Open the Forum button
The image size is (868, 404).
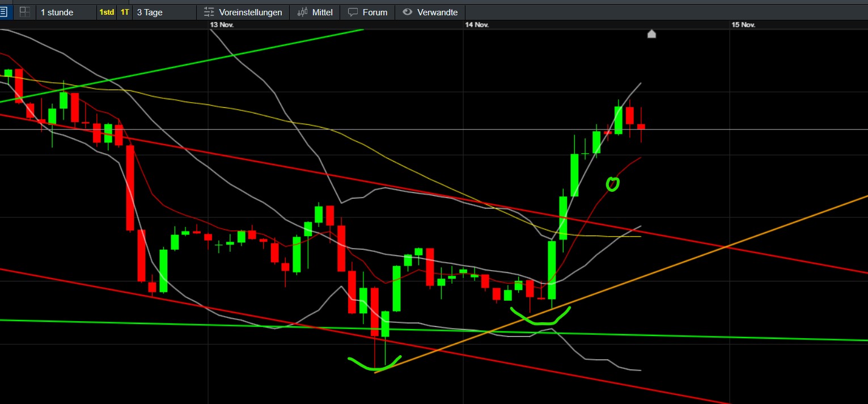click(367, 12)
